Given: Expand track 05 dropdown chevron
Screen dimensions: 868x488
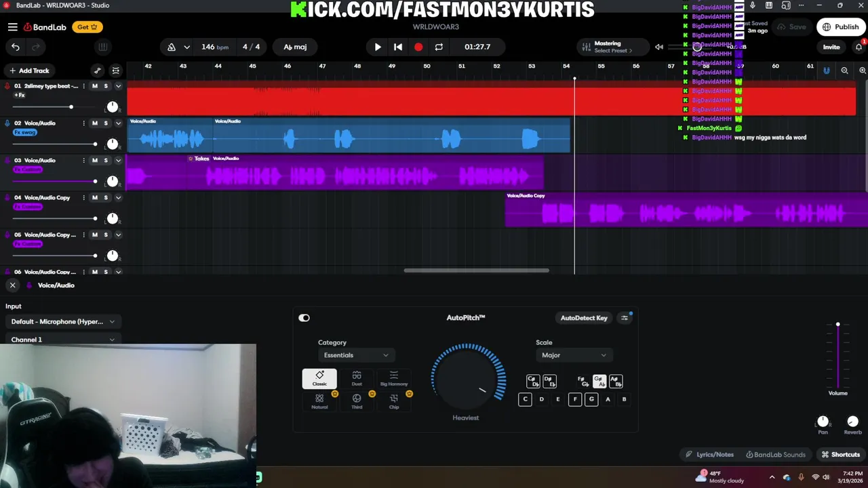Looking at the screenshot, I should pos(118,235).
